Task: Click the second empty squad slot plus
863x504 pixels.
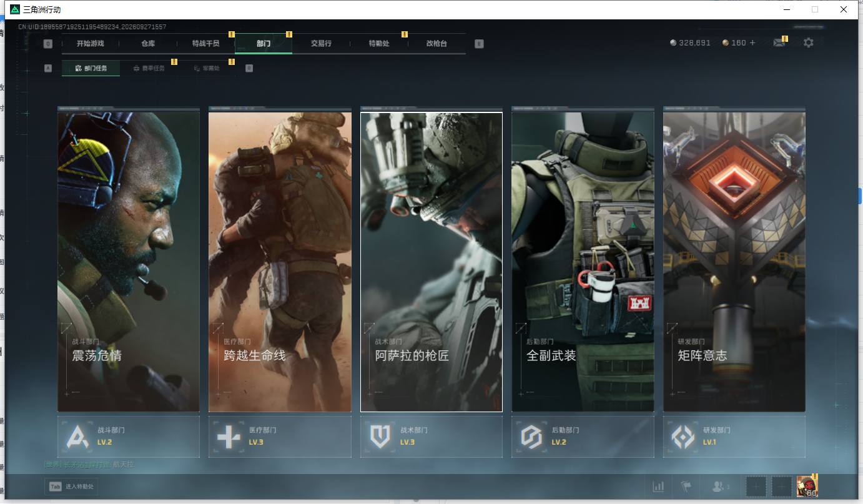Action: pos(782,487)
